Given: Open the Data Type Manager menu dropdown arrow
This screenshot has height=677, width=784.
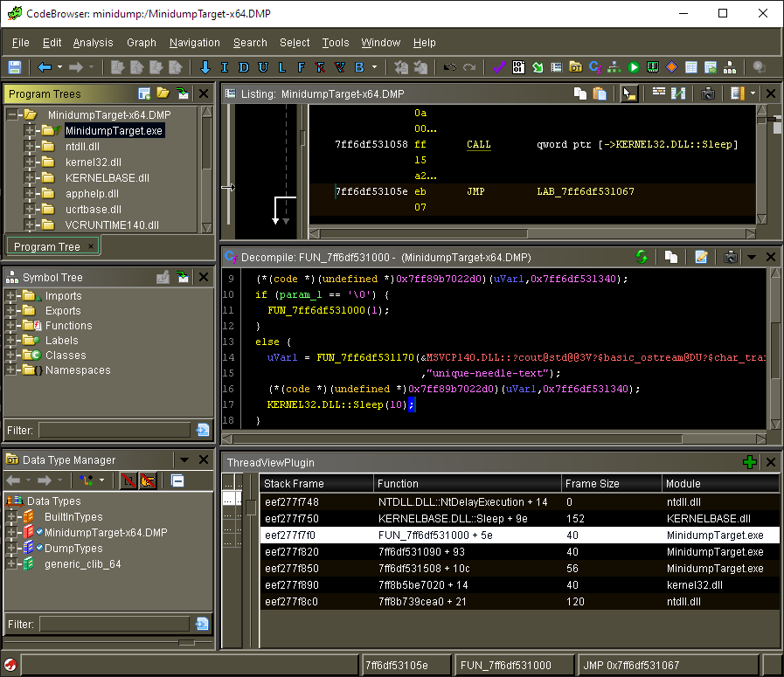Looking at the screenshot, I should click(x=184, y=459).
